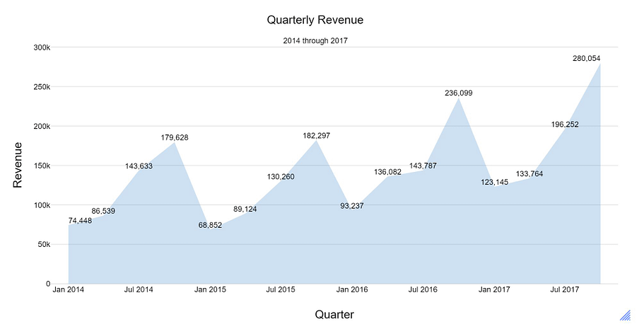The image size is (644, 329).
Task: Click the '2014 through 2017' subtitle
Action: click(x=315, y=41)
